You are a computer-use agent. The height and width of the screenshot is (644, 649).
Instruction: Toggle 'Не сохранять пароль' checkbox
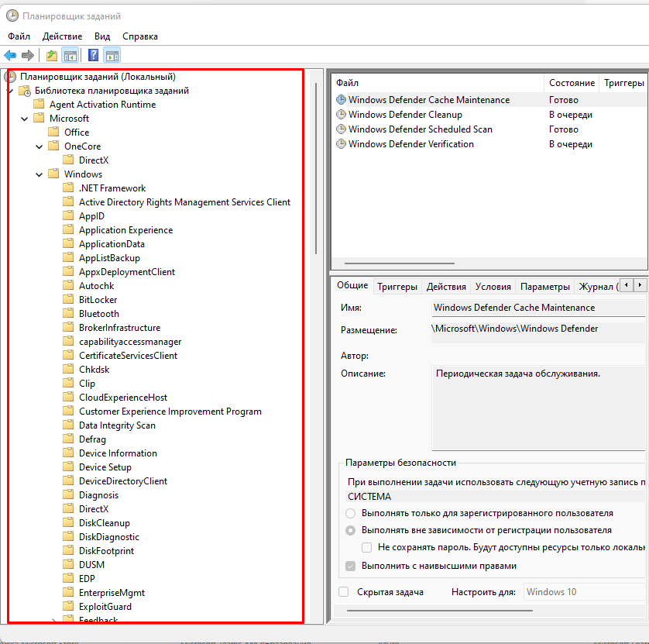click(x=367, y=547)
